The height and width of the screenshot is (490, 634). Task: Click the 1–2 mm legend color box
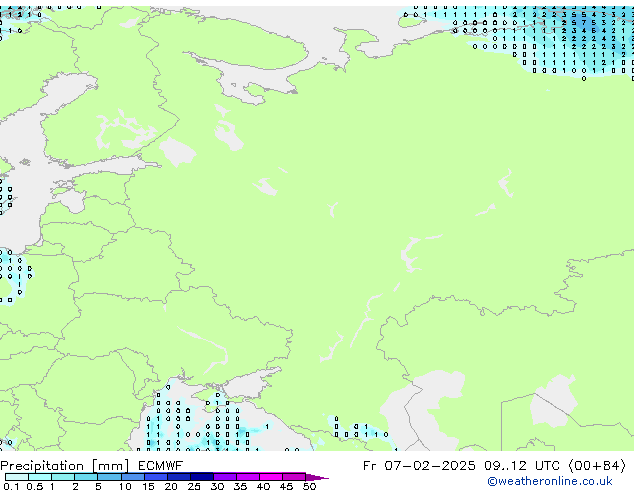(x=63, y=477)
